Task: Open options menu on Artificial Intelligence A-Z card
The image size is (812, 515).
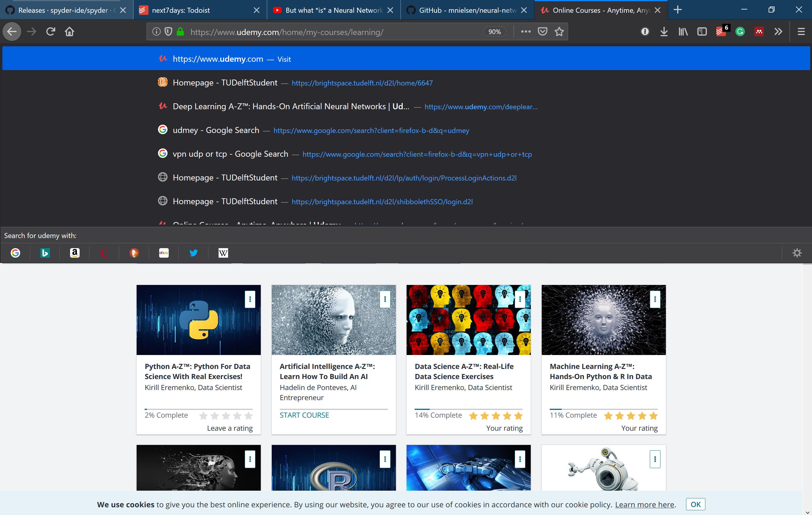Action: [x=385, y=299]
